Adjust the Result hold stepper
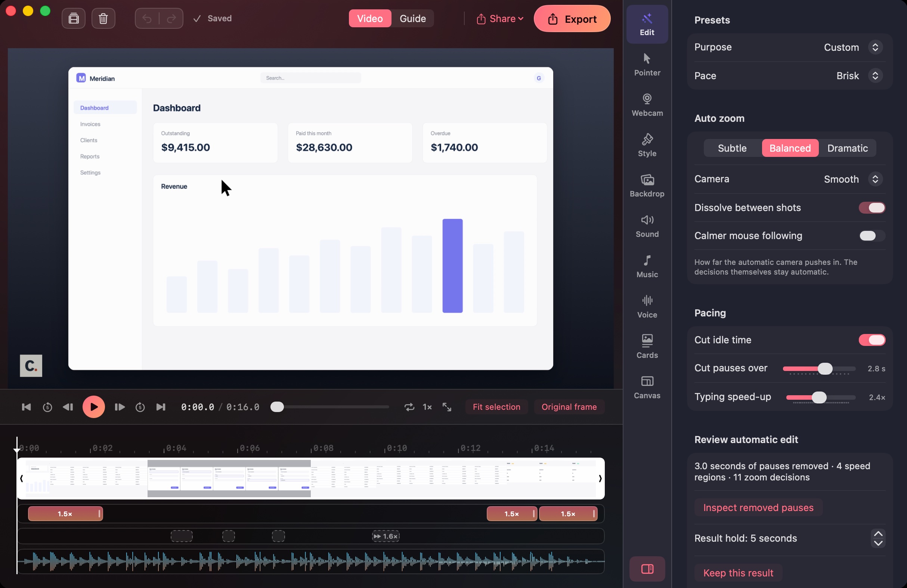Screen dimensions: 907x588 point(878,538)
